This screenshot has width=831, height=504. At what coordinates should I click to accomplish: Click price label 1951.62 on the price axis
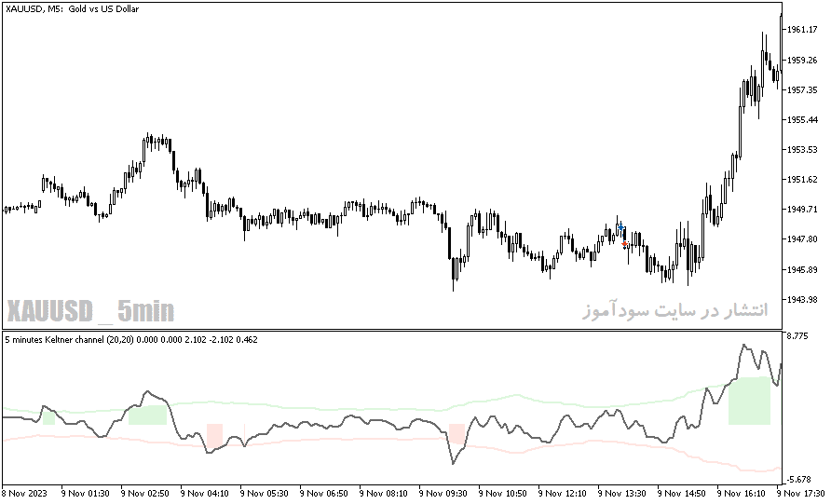pos(802,179)
